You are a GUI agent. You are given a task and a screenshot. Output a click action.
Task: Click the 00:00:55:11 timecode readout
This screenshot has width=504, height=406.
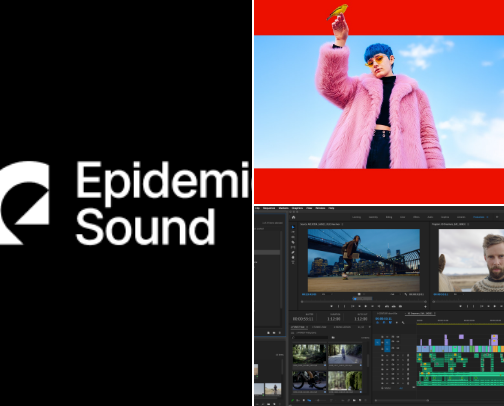tap(303, 319)
